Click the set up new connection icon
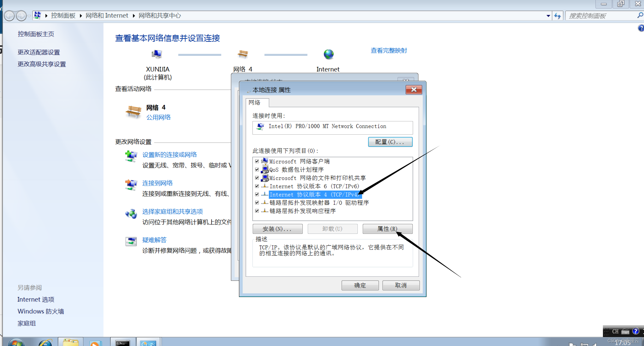Viewport: 644px width, 346px height. [x=131, y=156]
